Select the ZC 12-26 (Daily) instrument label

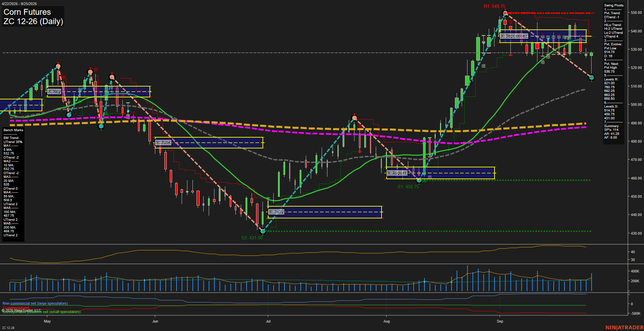click(x=33, y=22)
